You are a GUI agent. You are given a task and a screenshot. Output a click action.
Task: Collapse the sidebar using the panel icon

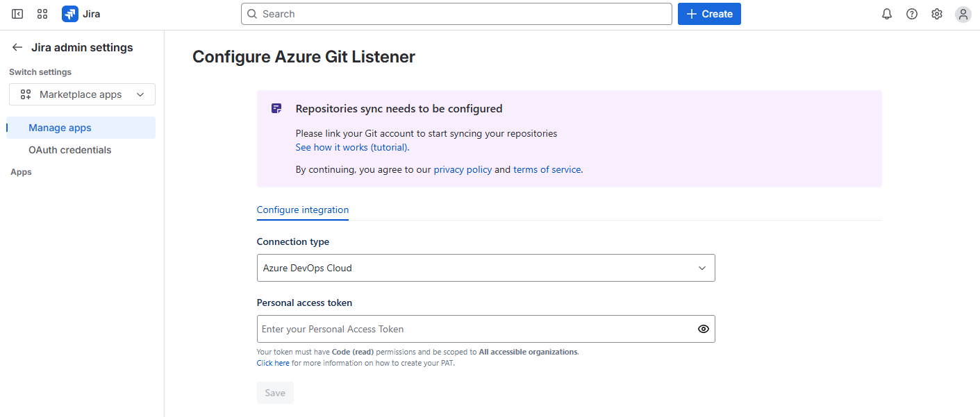[17, 14]
